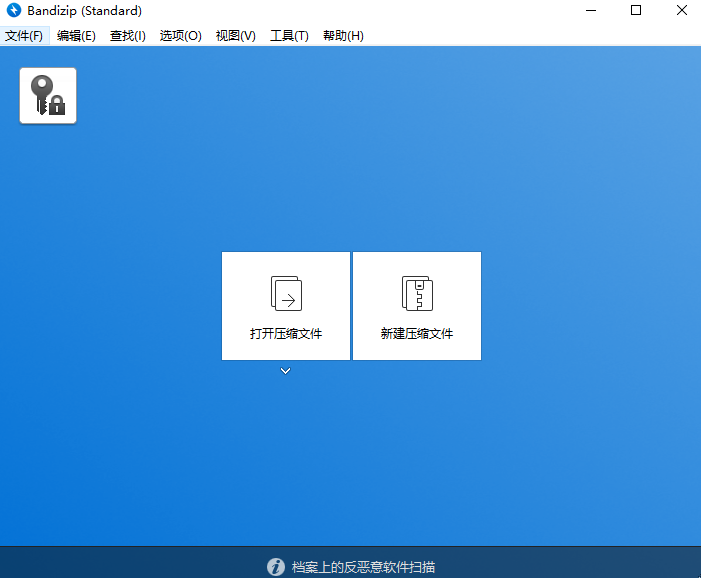Open the 文件(F) menu
701x578 pixels.
pos(24,36)
